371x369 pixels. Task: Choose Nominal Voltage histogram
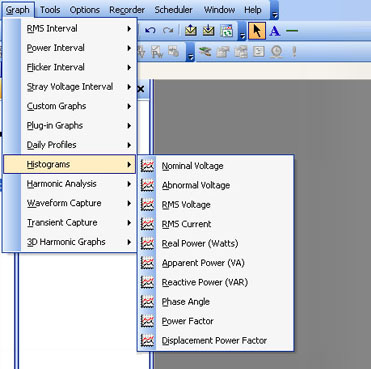point(216,166)
